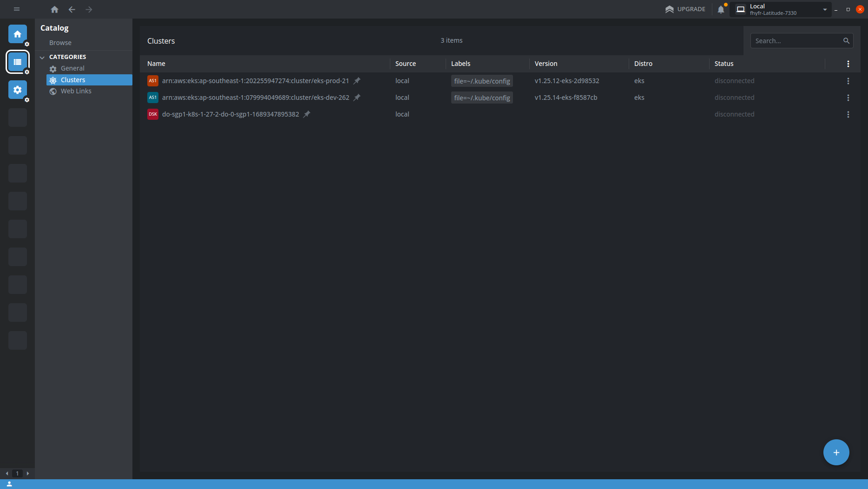The image size is (868, 489).
Task: Toggle pin for do-sgp1 cluster
Action: (x=307, y=114)
